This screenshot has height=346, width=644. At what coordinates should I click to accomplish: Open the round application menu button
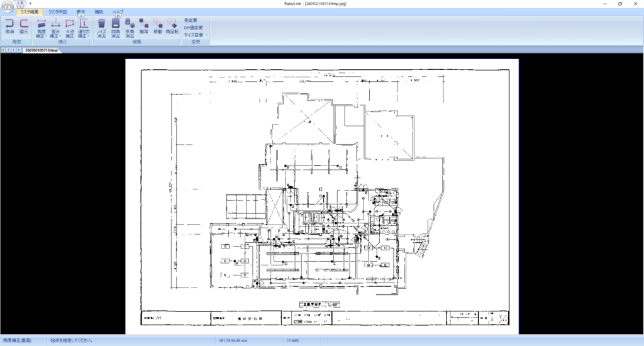(8, 7)
